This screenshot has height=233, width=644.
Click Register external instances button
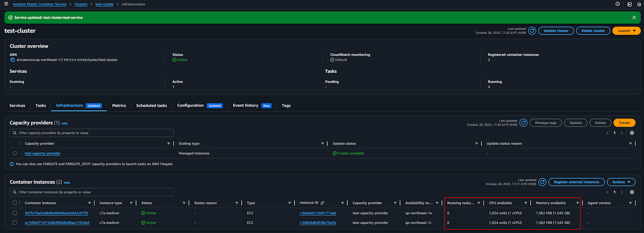pos(576,182)
